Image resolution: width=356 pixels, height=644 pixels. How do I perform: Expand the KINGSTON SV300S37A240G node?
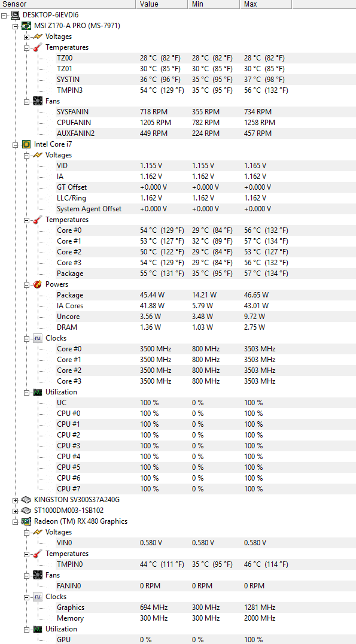15,500
